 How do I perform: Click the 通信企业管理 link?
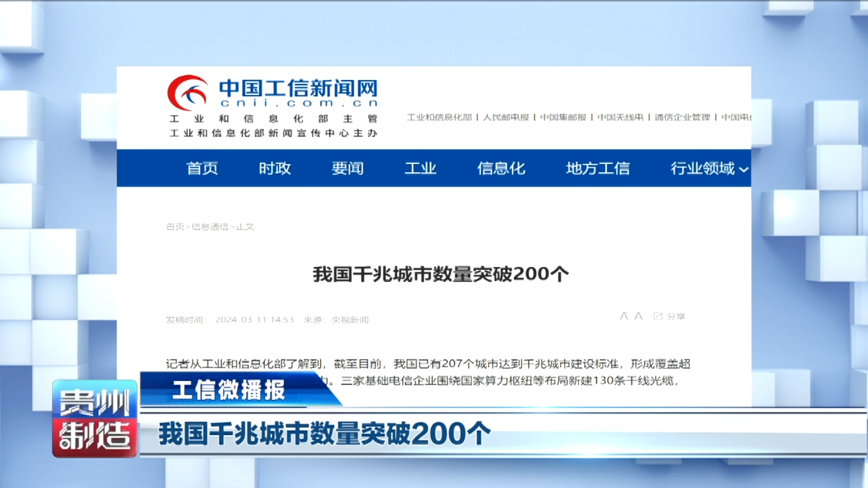tap(682, 117)
